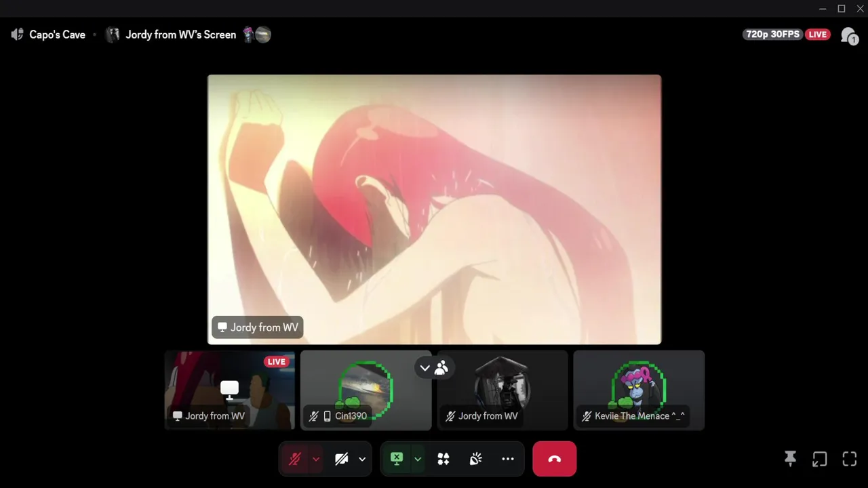
Task: Turn on the camera
Action: [x=342, y=459]
